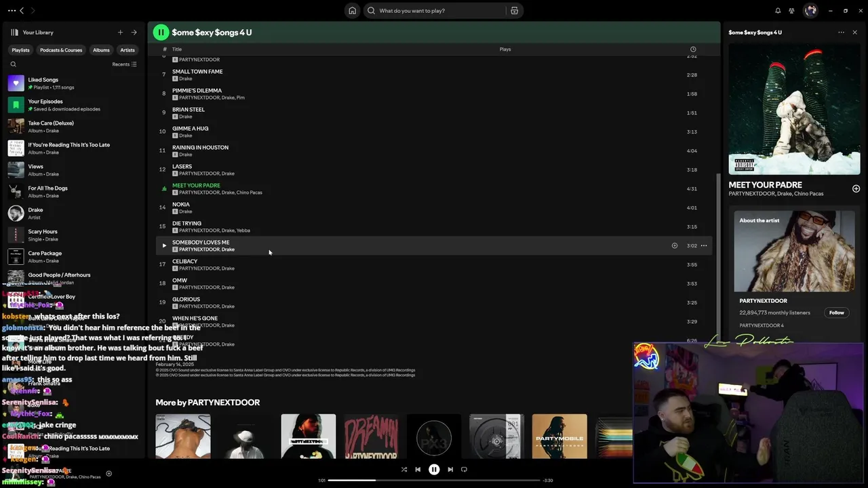Select the GIMME A HUG track
This screenshot has width=868, height=488.
point(434,132)
